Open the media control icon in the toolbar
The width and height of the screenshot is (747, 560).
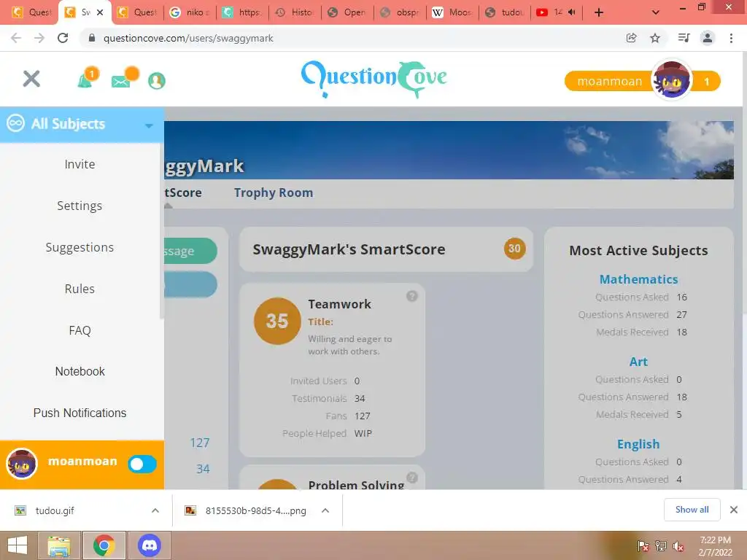684,38
